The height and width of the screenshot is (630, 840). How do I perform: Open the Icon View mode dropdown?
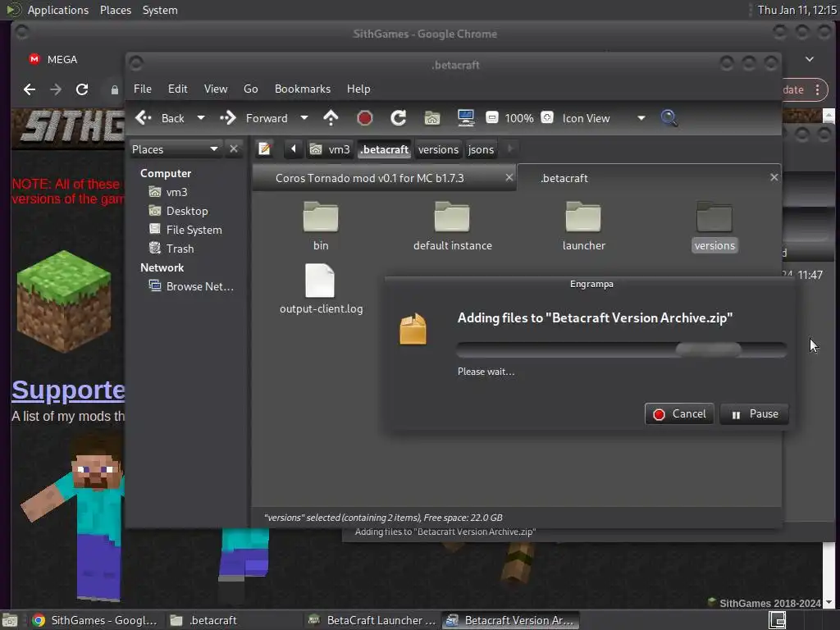tap(603, 118)
